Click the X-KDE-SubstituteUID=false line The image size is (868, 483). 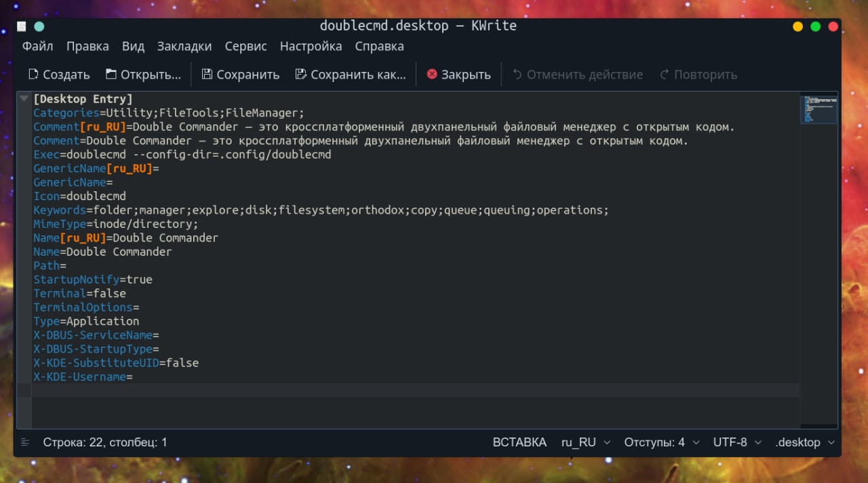[116, 363]
